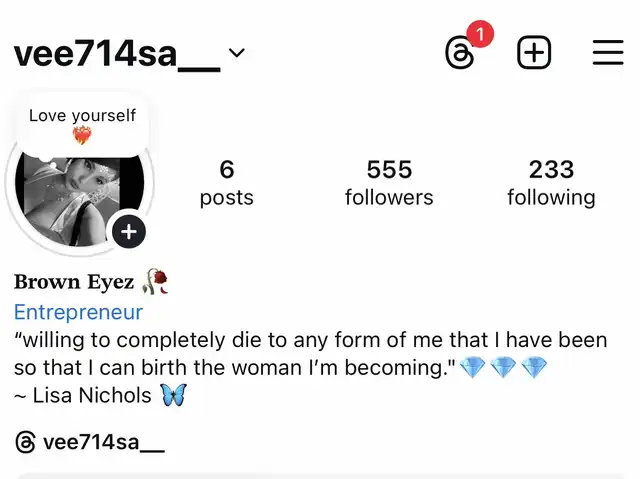The width and height of the screenshot is (640, 479).
Task: Tap the wilted rose emoji beside Brown Eyez
Action: click(x=155, y=281)
